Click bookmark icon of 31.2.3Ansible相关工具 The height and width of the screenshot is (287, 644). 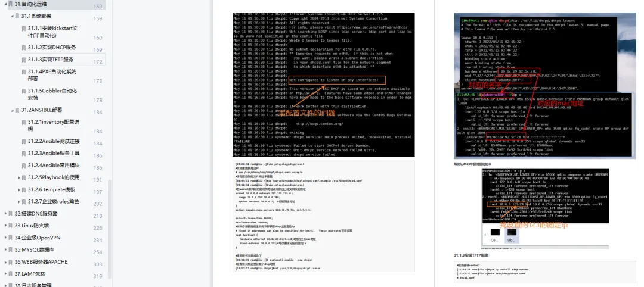click(x=24, y=154)
